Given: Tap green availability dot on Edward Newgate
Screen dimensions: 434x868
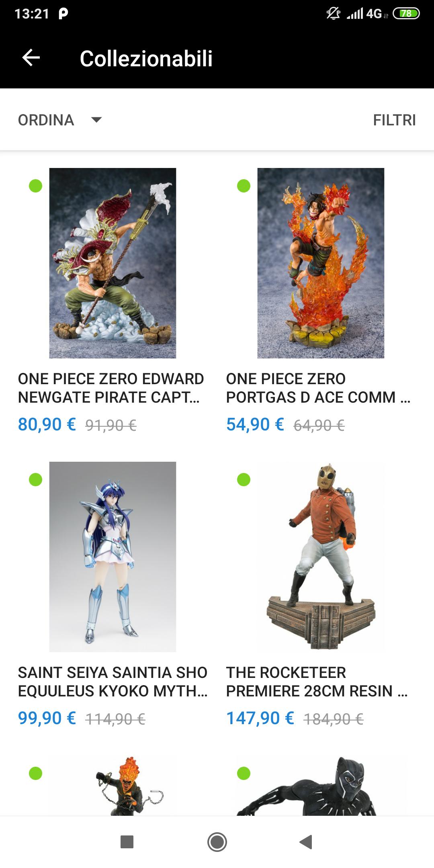Looking at the screenshot, I should point(35,186).
